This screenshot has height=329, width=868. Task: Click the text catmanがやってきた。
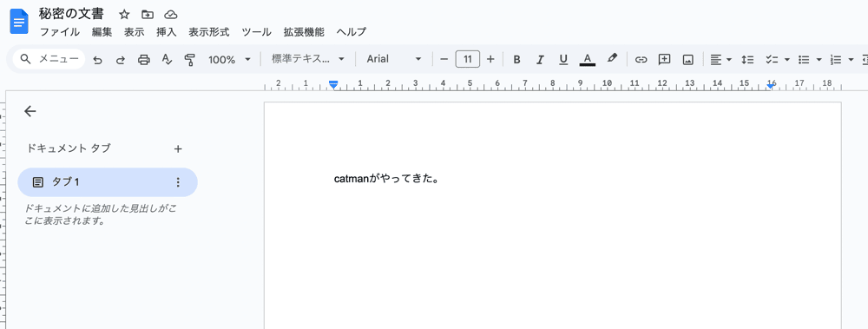(x=387, y=179)
